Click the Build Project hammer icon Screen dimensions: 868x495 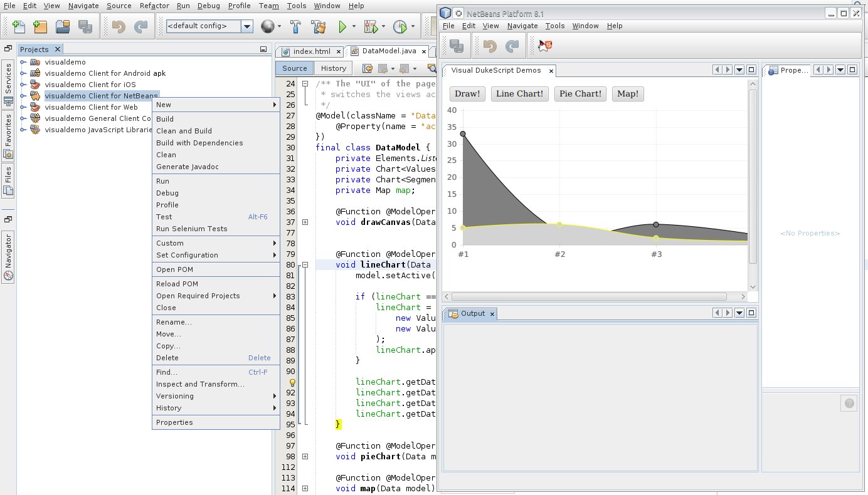[x=296, y=26]
